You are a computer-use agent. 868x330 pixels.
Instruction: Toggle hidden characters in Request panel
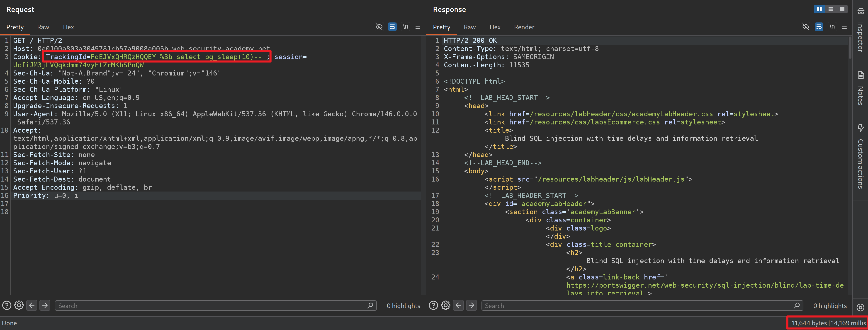pyautogui.click(x=379, y=27)
